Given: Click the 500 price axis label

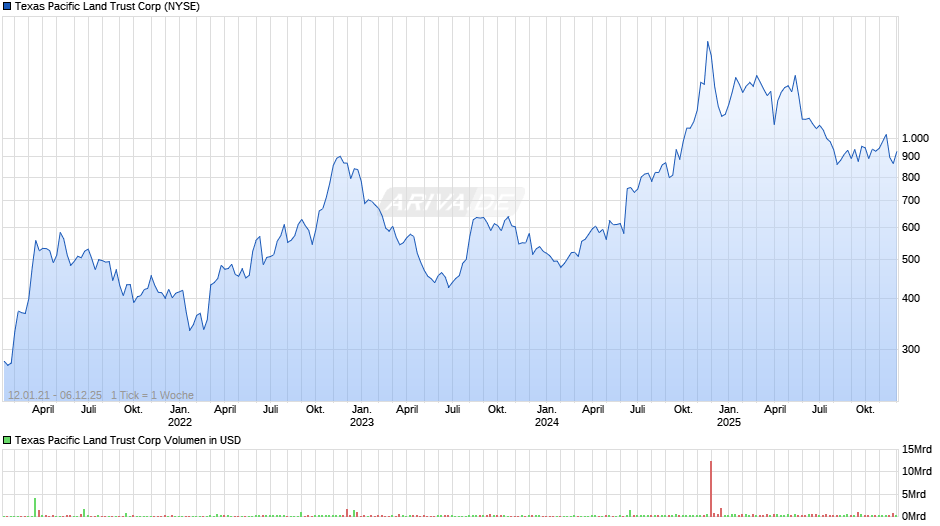Looking at the screenshot, I should 911,260.
